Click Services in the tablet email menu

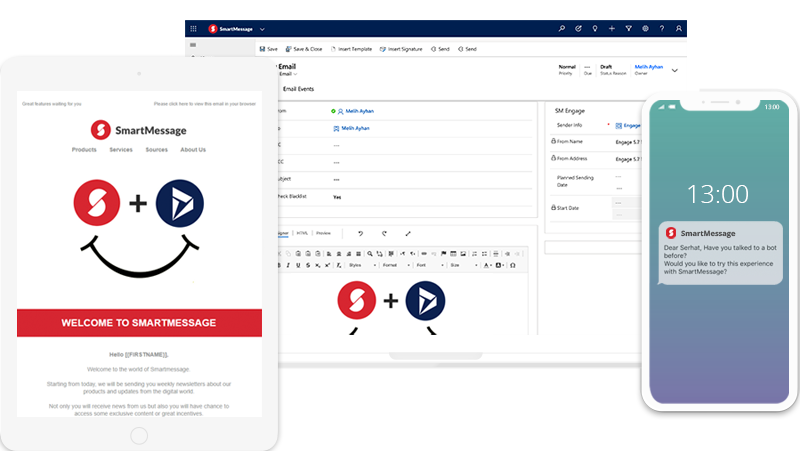[121, 149]
